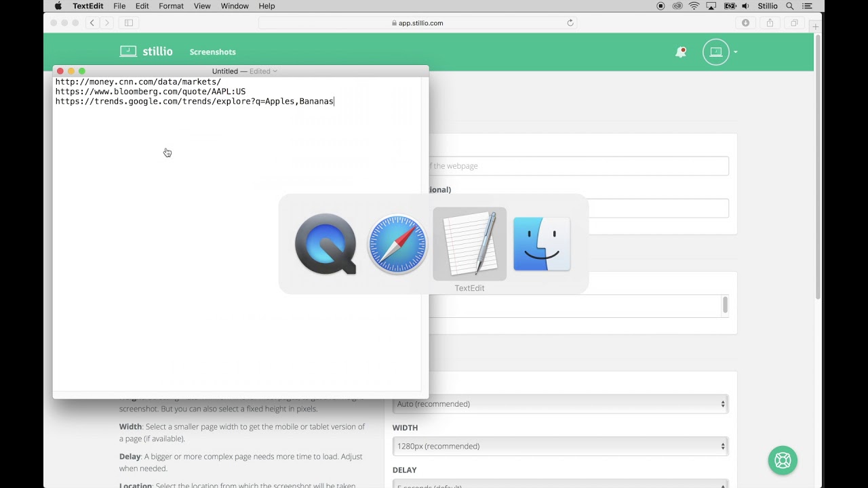The height and width of the screenshot is (488, 868).
Task: Click the green support lifebuoy button
Action: click(x=783, y=461)
